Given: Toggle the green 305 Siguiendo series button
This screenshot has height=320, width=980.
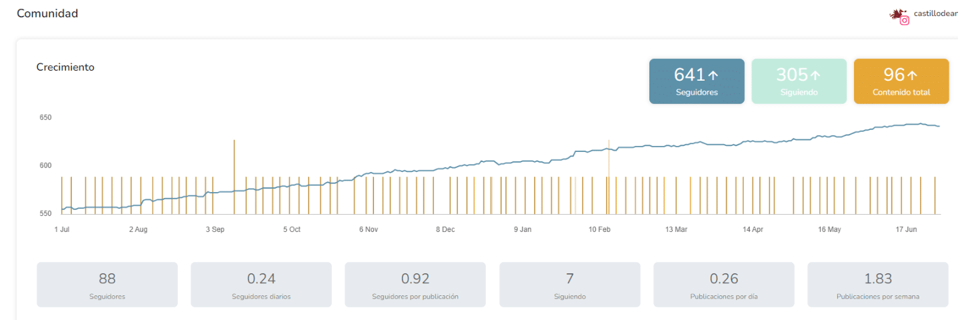Looking at the screenshot, I should pyautogui.click(x=799, y=81).
